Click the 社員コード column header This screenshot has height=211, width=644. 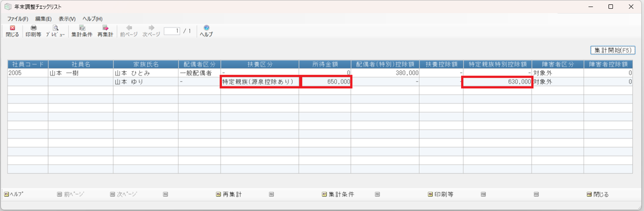tap(28, 64)
